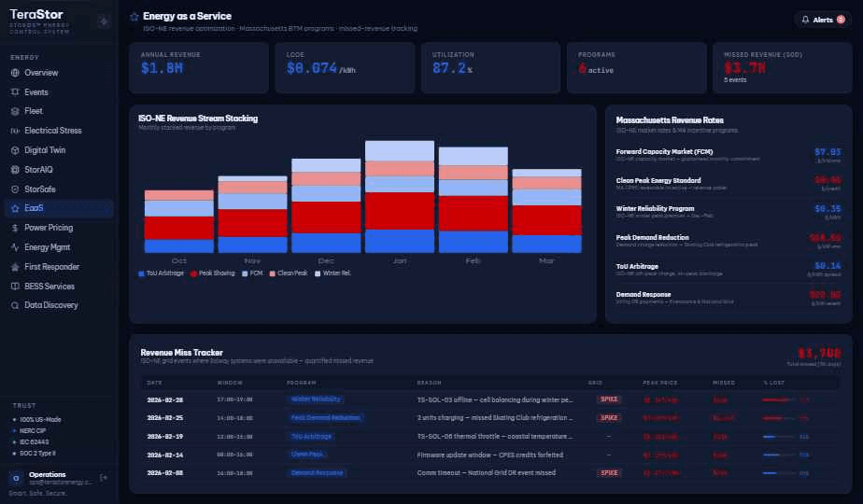Open the StorSafe shield icon

click(15, 189)
